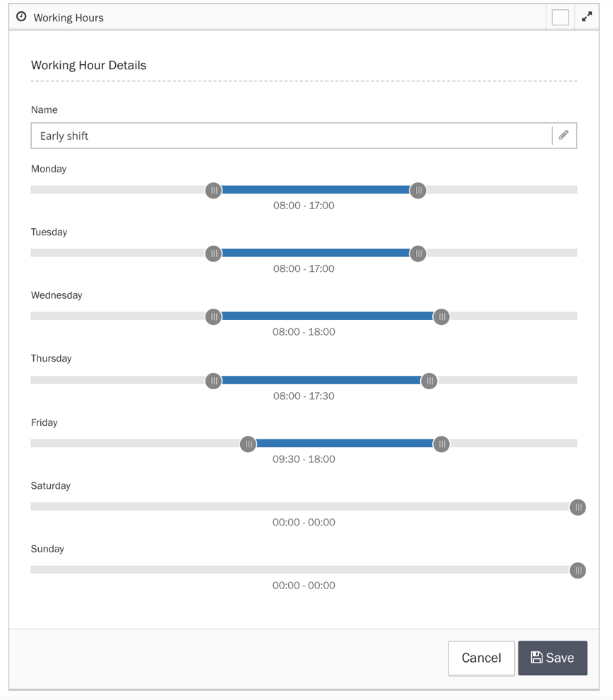
Task: Toggle the checkbox in the panel header
Action: 560,17
